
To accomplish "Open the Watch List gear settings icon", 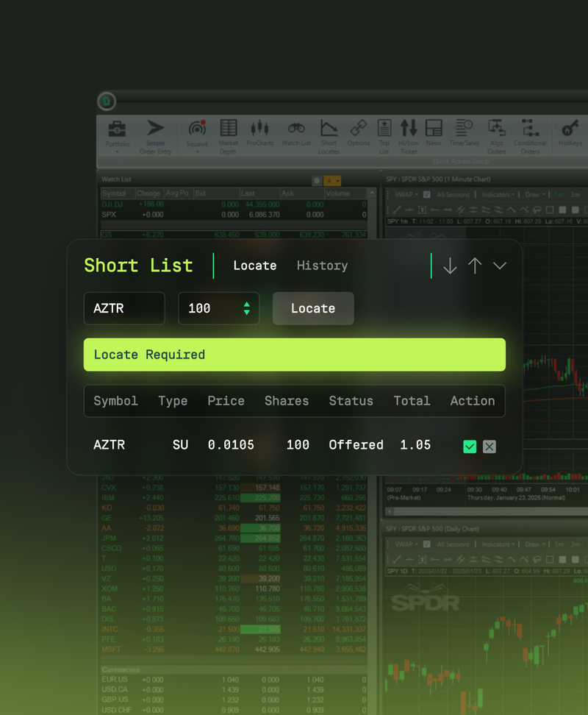I will point(317,181).
